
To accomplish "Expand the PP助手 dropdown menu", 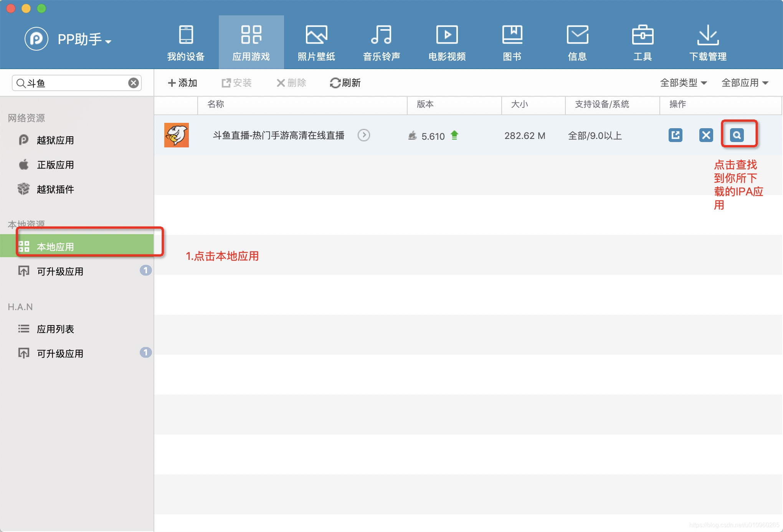I will [x=108, y=41].
